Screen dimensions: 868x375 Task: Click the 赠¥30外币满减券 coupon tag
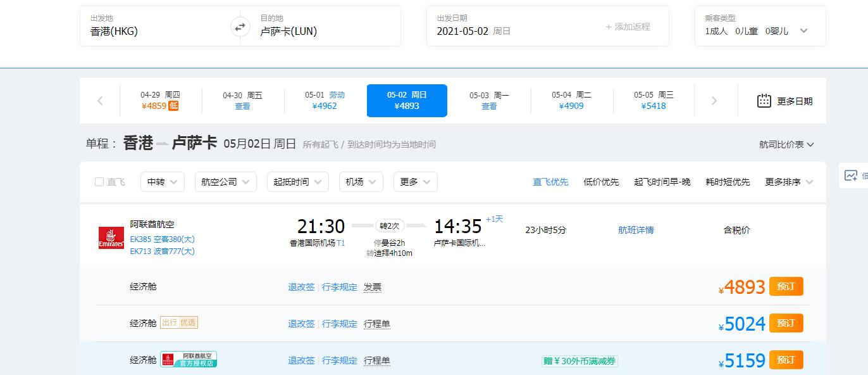(580, 359)
